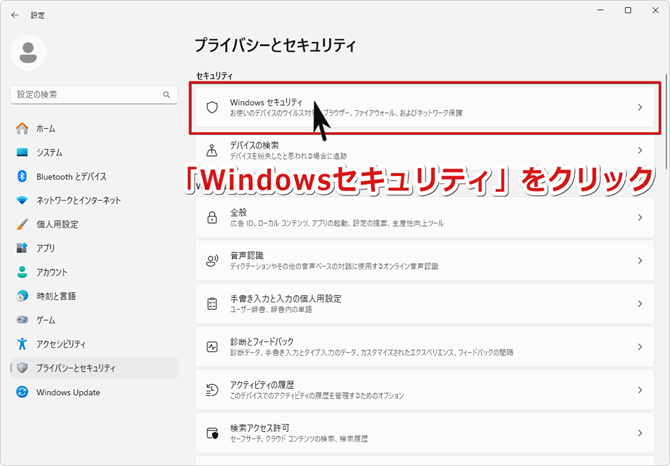Screen dimensions: 670x466
Task: Click the search magnifier icon
Action: 166,94
